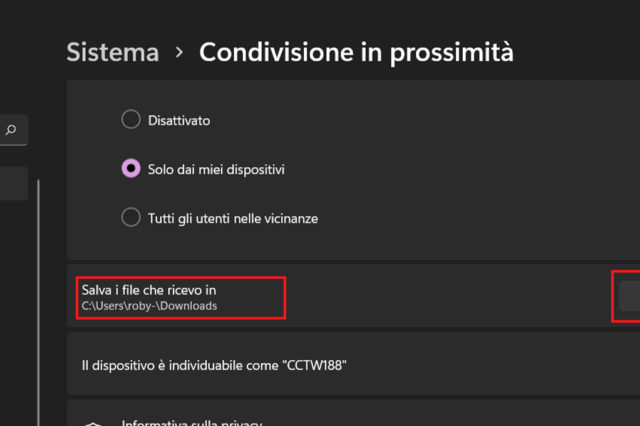Enable Tutti gli utenti nelle vicinanze
The image size is (640, 426).
(131, 217)
